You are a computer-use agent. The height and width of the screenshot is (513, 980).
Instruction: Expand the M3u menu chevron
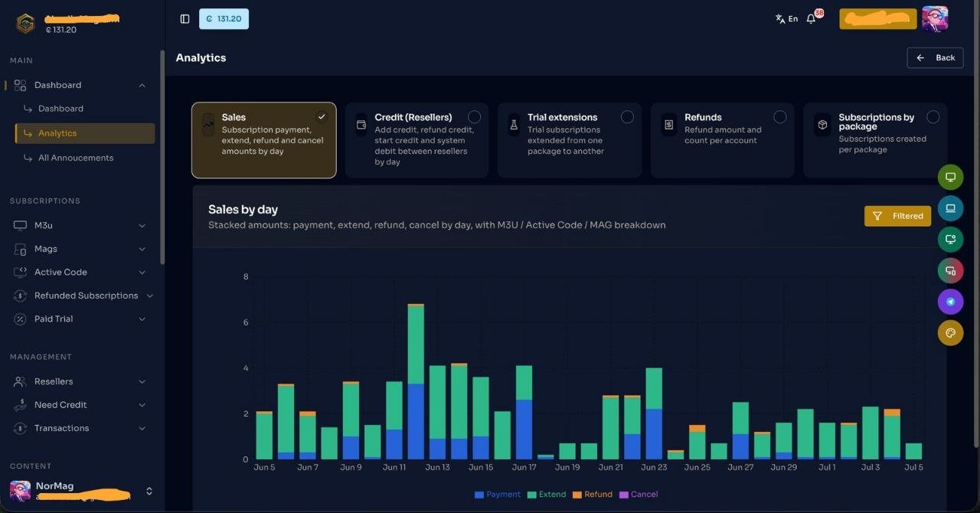pos(142,226)
